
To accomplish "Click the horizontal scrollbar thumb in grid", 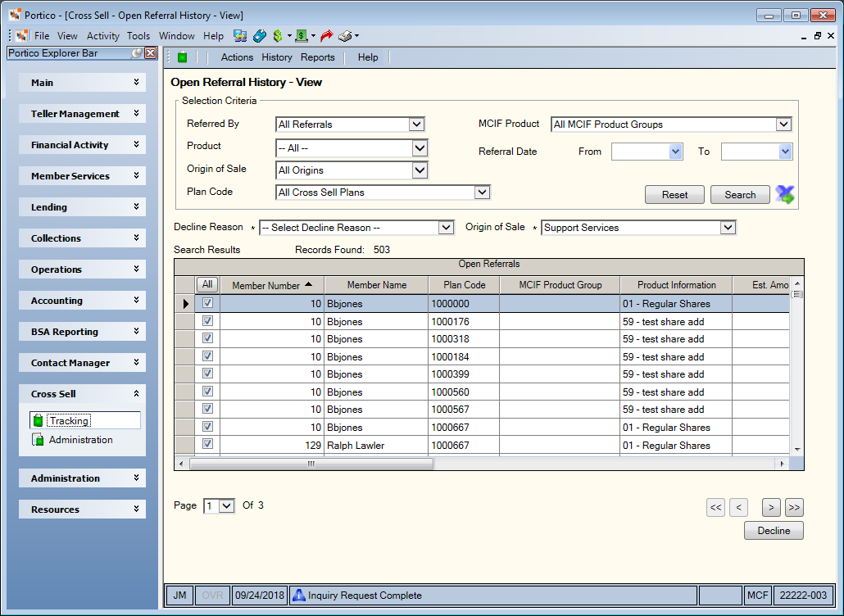I will point(311,464).
